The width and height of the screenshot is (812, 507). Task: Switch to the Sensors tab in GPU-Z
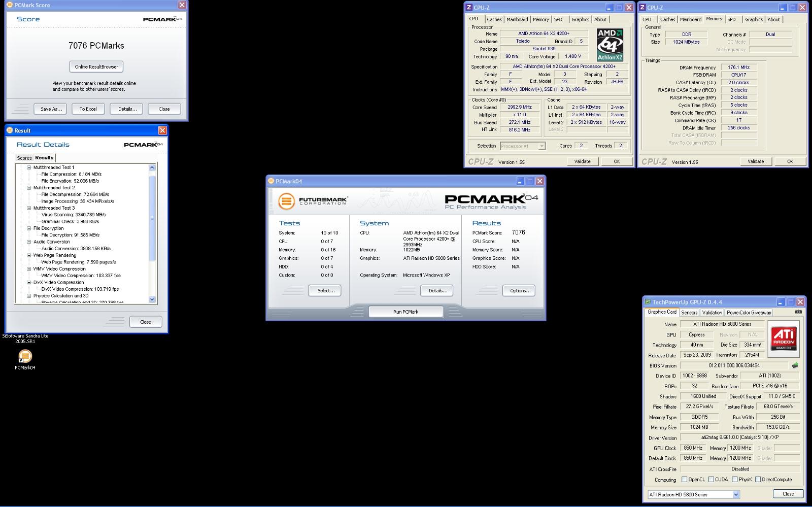[689, 313]
